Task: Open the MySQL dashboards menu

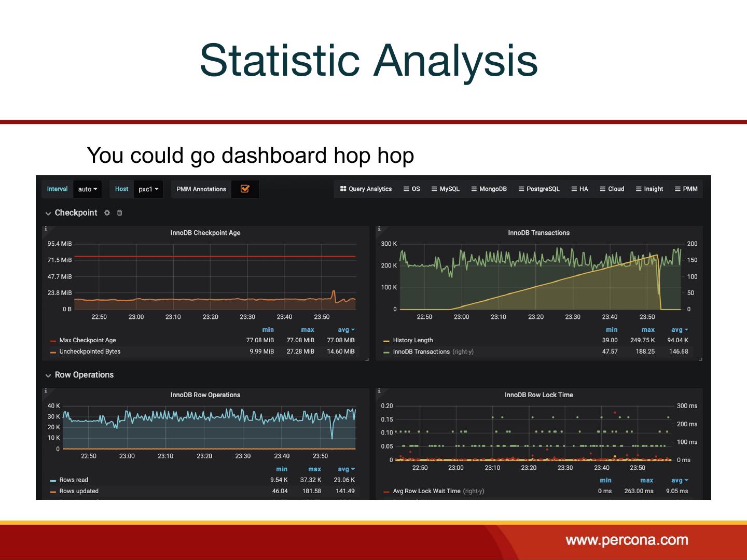Action: click(x=445, y=189)
